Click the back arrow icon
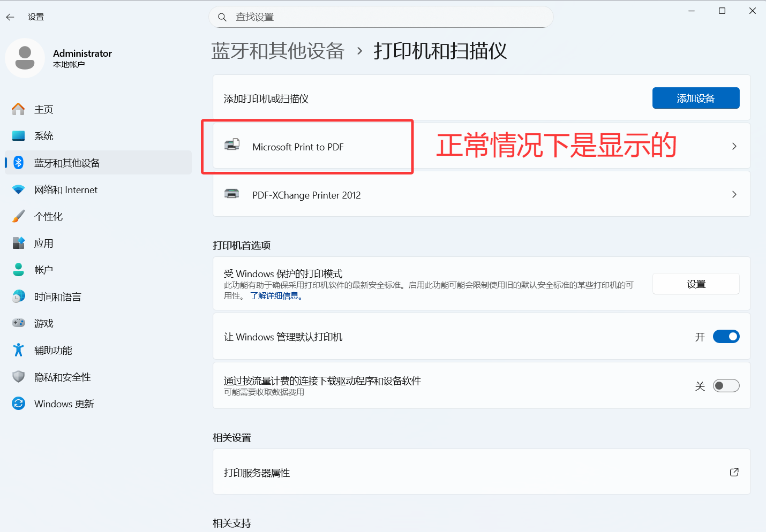 (10, 17)
